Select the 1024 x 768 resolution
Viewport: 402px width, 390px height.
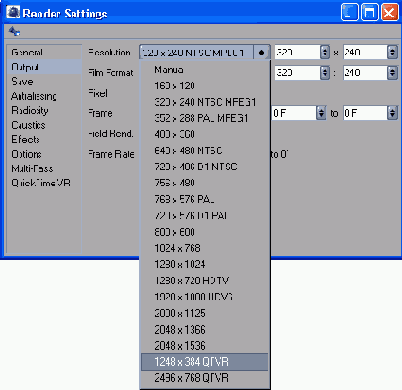click(177, 248)
